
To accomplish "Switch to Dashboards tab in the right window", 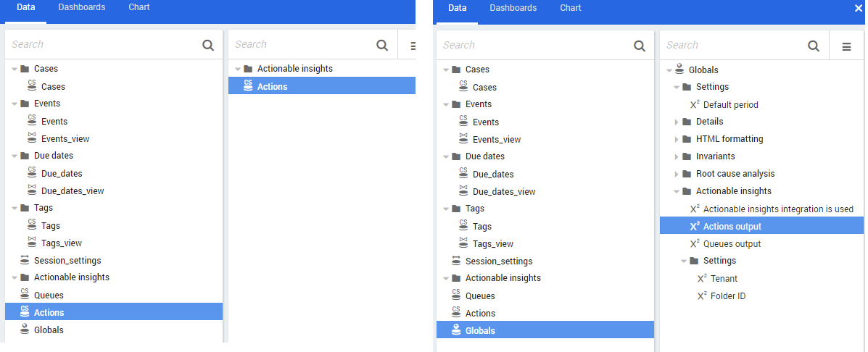I will [513, 8].
